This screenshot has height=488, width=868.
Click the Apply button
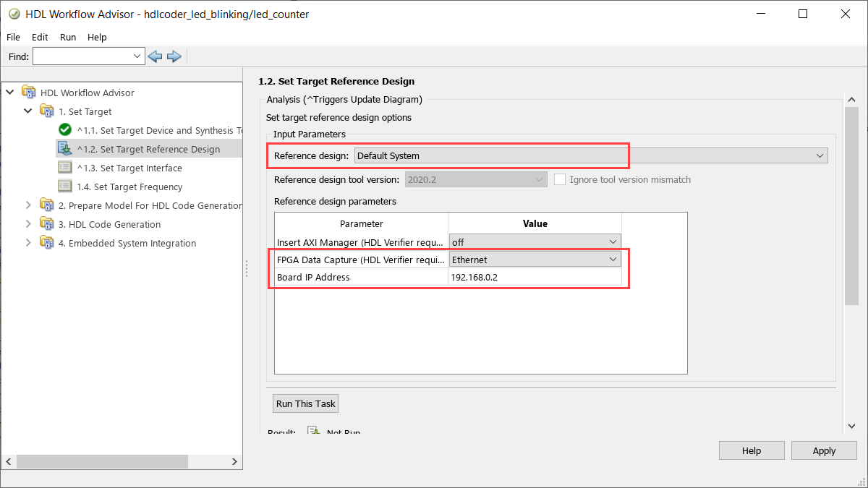823,450
